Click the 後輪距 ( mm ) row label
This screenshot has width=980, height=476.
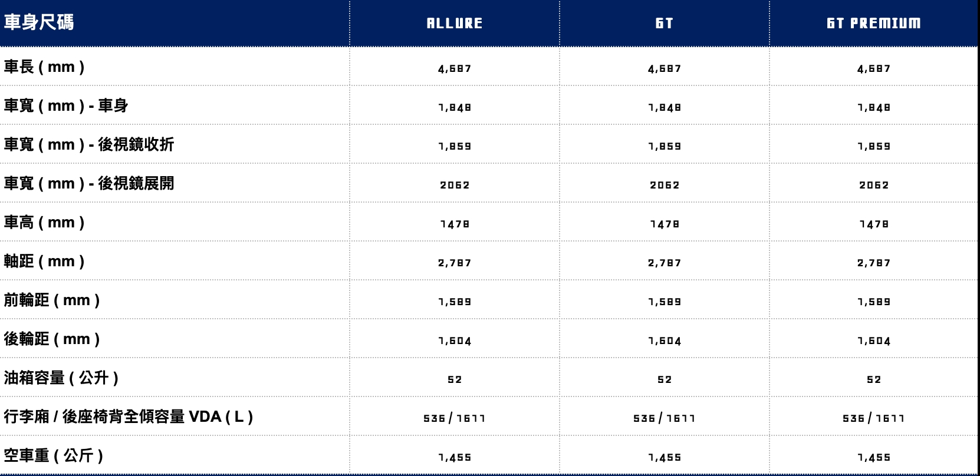(52, 339)
